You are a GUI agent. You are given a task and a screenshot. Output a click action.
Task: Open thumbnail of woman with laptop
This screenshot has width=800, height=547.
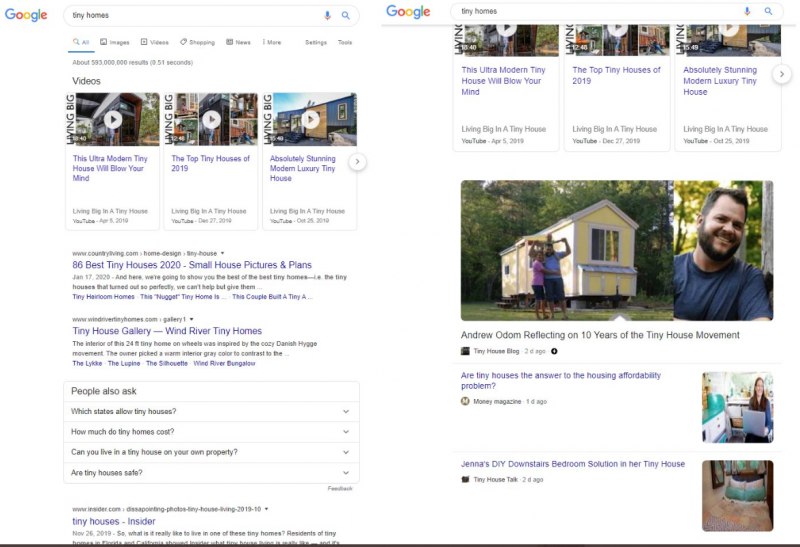point(738,407)
